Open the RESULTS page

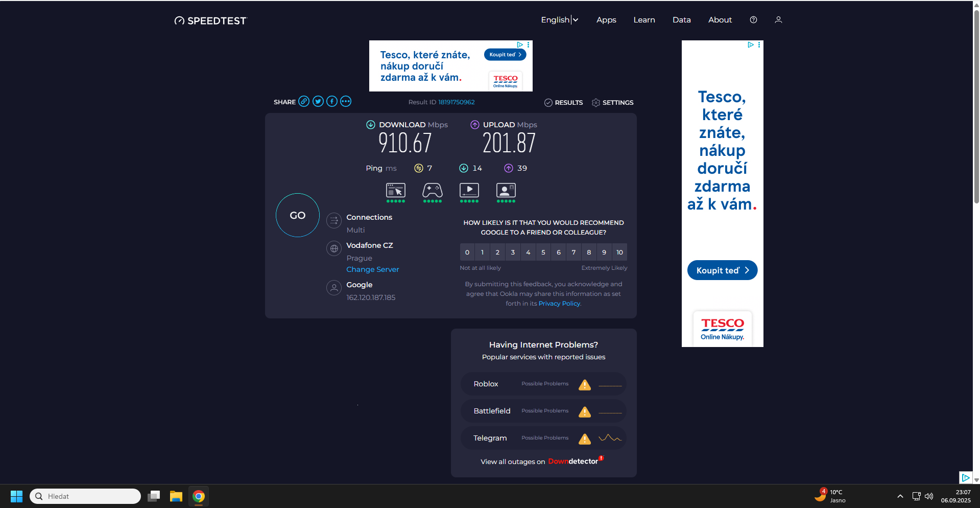coord(563,103)
